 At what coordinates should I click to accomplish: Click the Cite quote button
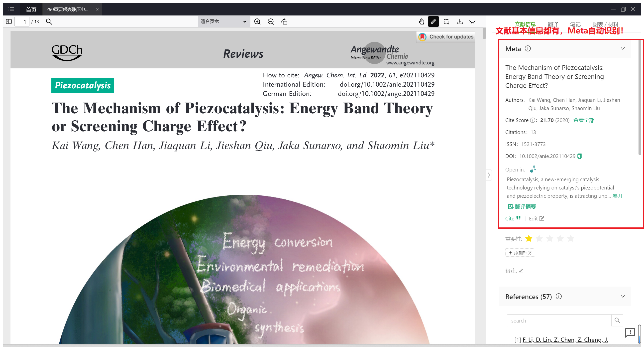tap(513, 218)
